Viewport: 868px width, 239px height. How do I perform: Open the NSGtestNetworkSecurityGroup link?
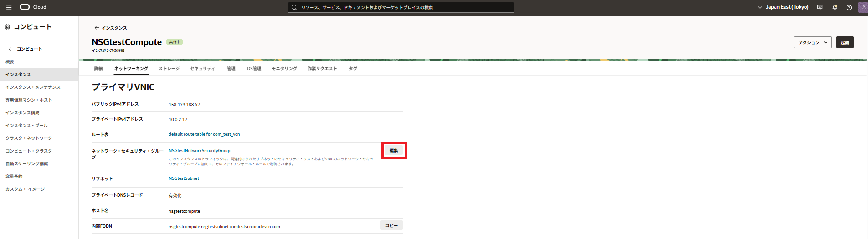click(200, 151)
